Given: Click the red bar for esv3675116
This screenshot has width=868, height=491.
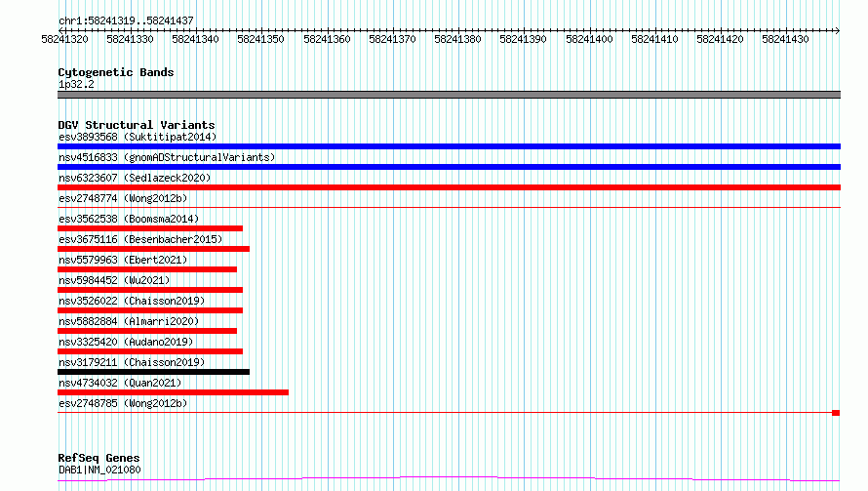Looking at the screenshot, I should tap(153, 249).
